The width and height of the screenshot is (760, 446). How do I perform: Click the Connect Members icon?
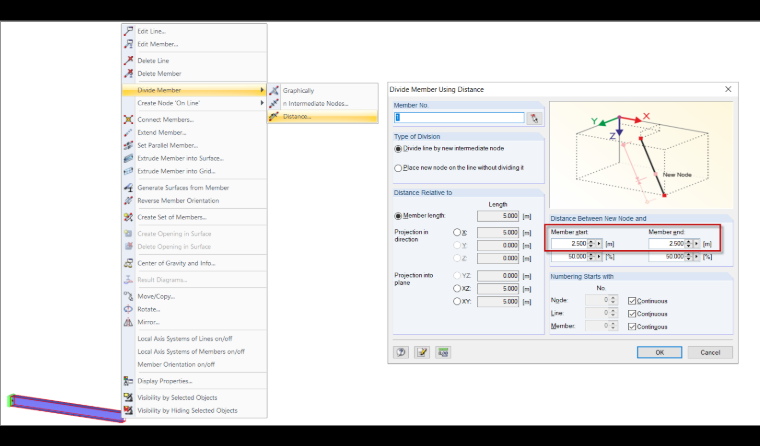(128, 120)
